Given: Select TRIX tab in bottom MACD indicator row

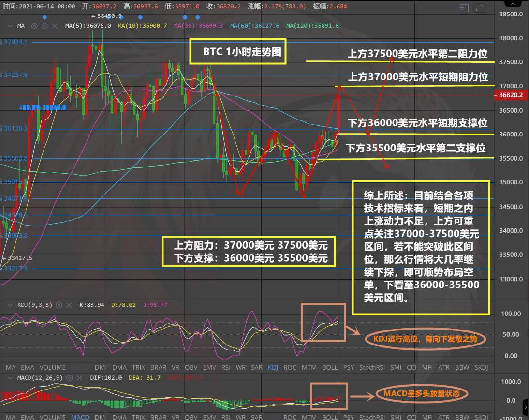Looking at the screenshot, I should click(138, 417).
